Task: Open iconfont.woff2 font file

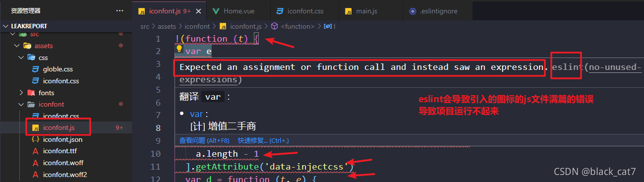Action: click(x=64, y=175)
